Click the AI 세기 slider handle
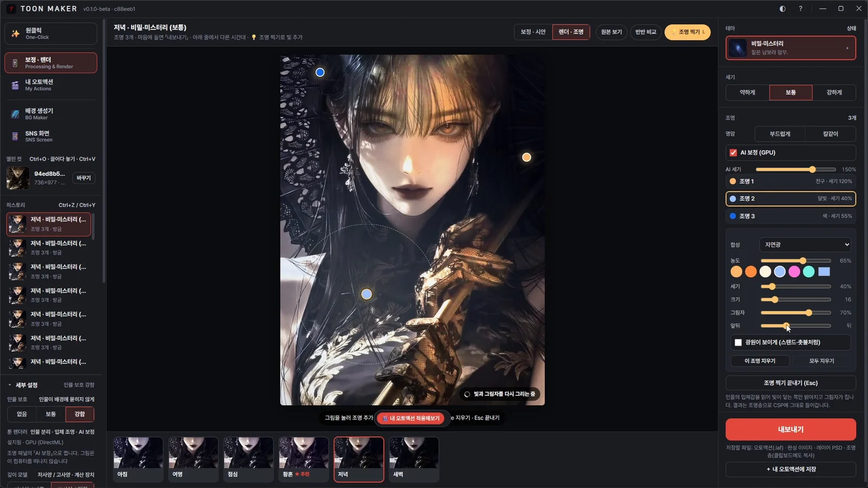Image resolution: width=868 pixels, height=488 pixels. coord(812,170)
